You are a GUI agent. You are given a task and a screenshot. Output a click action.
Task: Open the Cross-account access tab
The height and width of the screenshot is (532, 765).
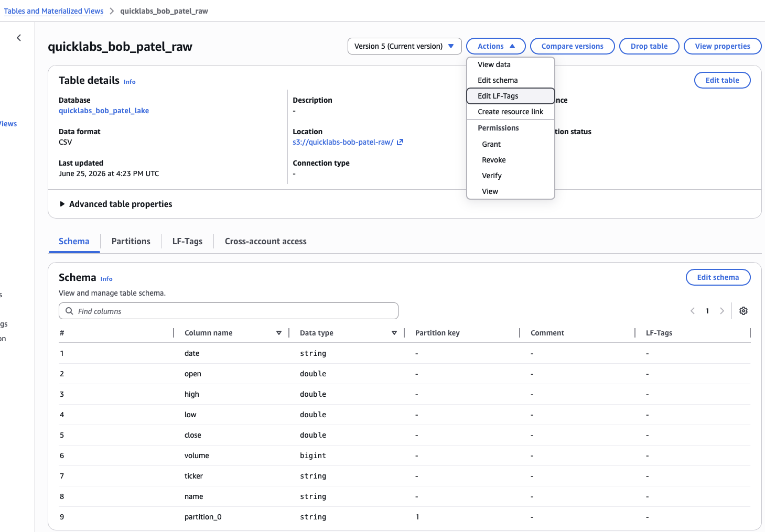[266, 241]
